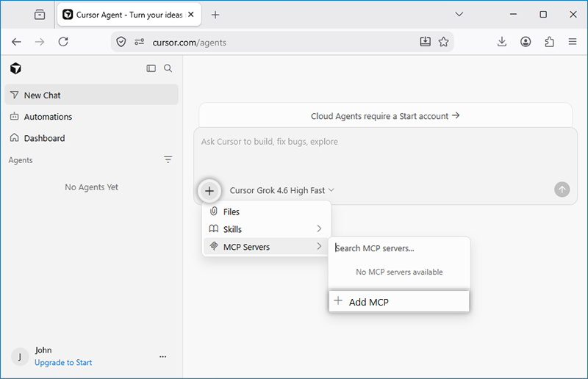Click the recent browsing icon left of tabs
Screen dimensions: 588x379
click(40, 15)
